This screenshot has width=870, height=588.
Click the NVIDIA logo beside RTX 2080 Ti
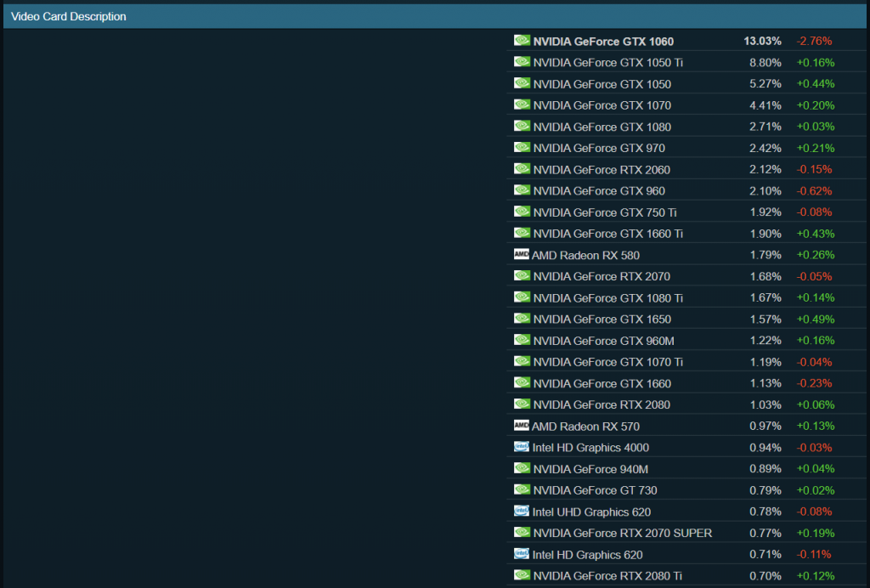(x=522, y=574)
